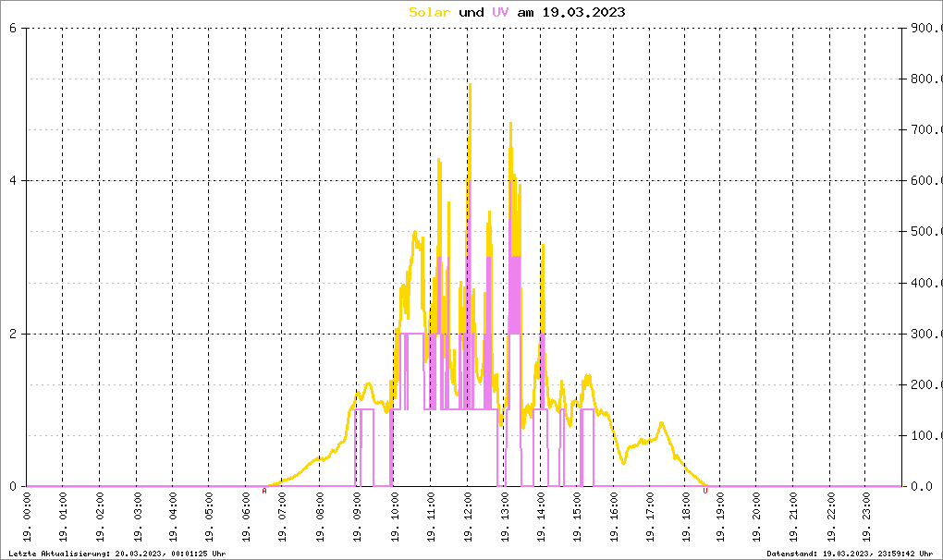Click the left y-axis value 6
This screenshot has height=560, width=943.
click(x=12, y=28)
